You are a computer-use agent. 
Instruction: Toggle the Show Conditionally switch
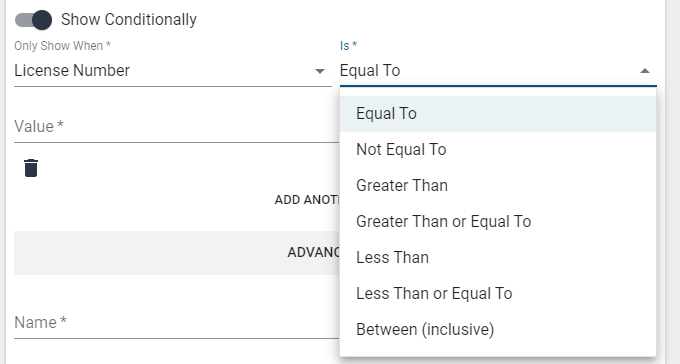[33, 20]
